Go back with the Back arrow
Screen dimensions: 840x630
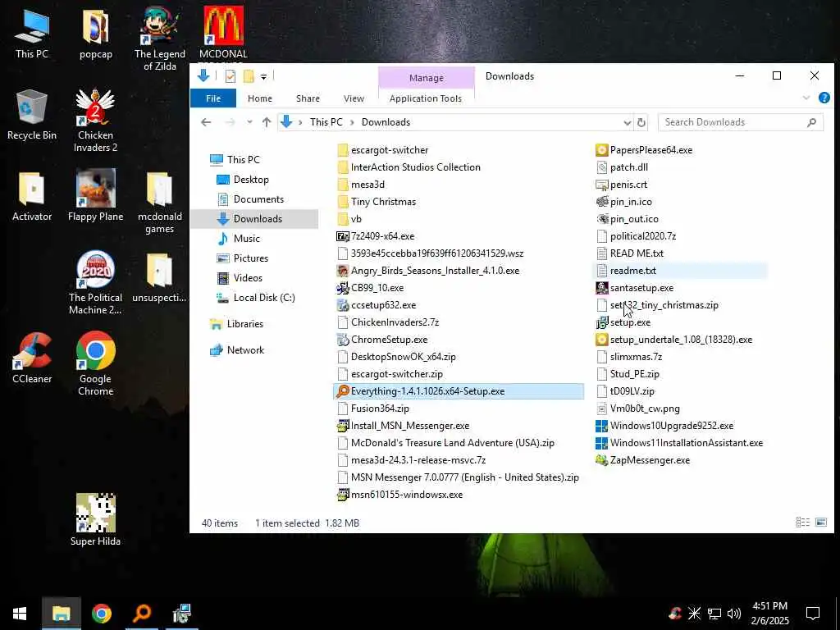point(206,122)
